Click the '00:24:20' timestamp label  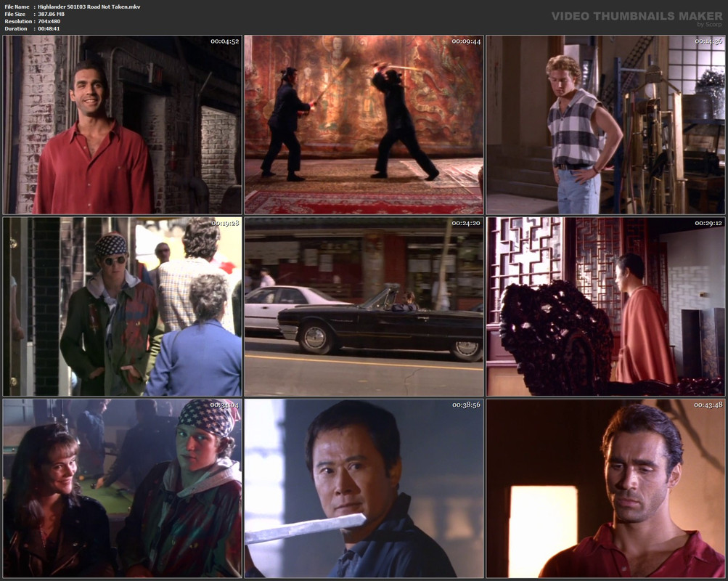[x=466, y=223]
